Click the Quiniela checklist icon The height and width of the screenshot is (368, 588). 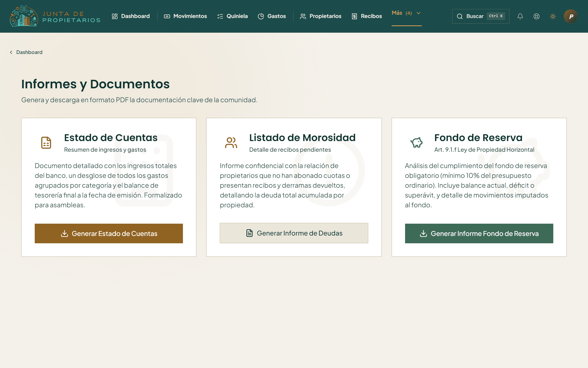(220, 16)
